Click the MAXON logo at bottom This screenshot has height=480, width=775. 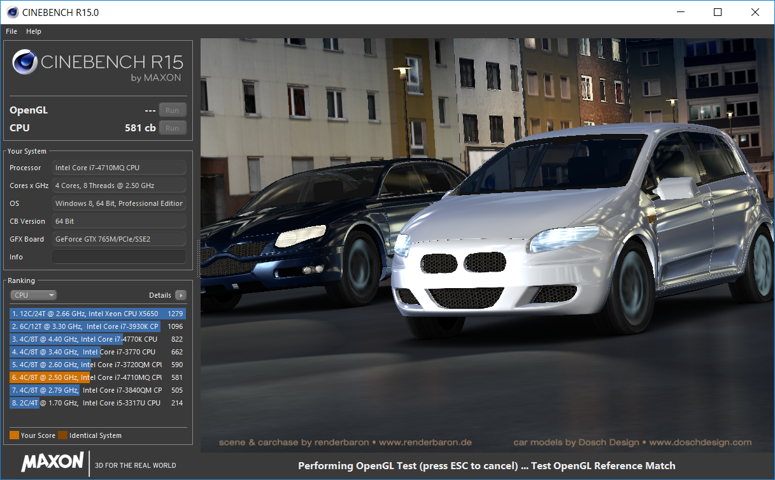tap(52, 462)
